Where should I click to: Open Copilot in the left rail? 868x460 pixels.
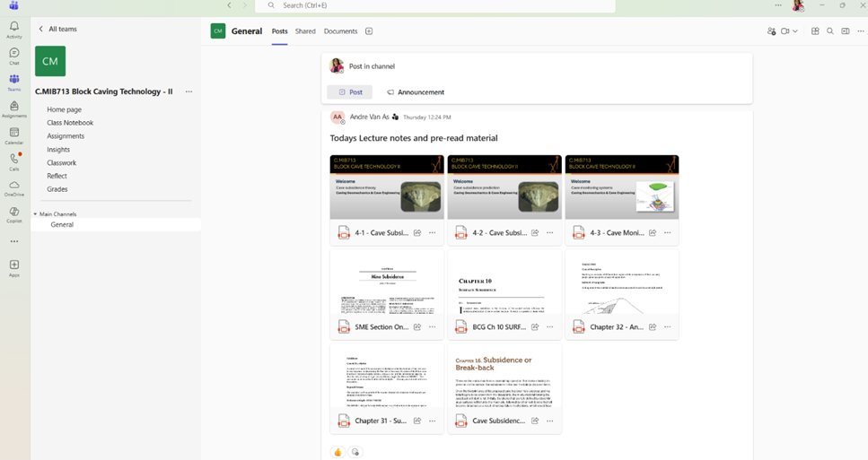(x=13, y=214)
